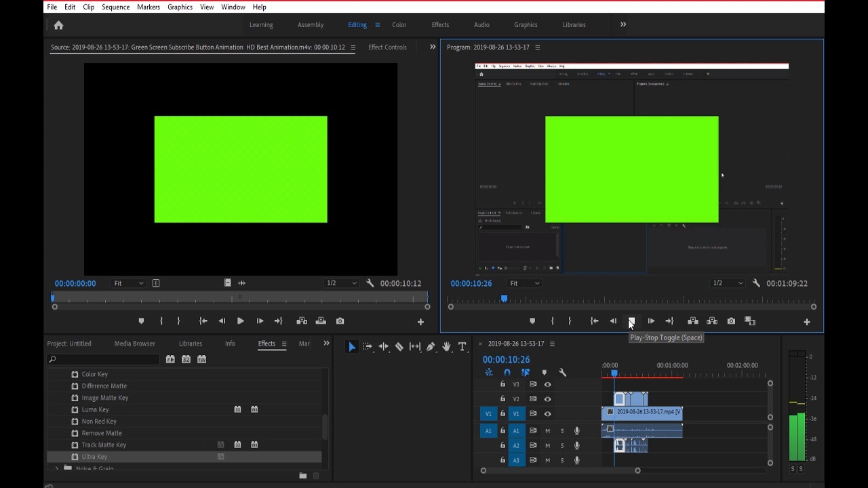Image resolution: width=868 pixels, height=488 pixels.
Task: Click New Custom Bin folder icon in Effects
Action: [303, 476]
